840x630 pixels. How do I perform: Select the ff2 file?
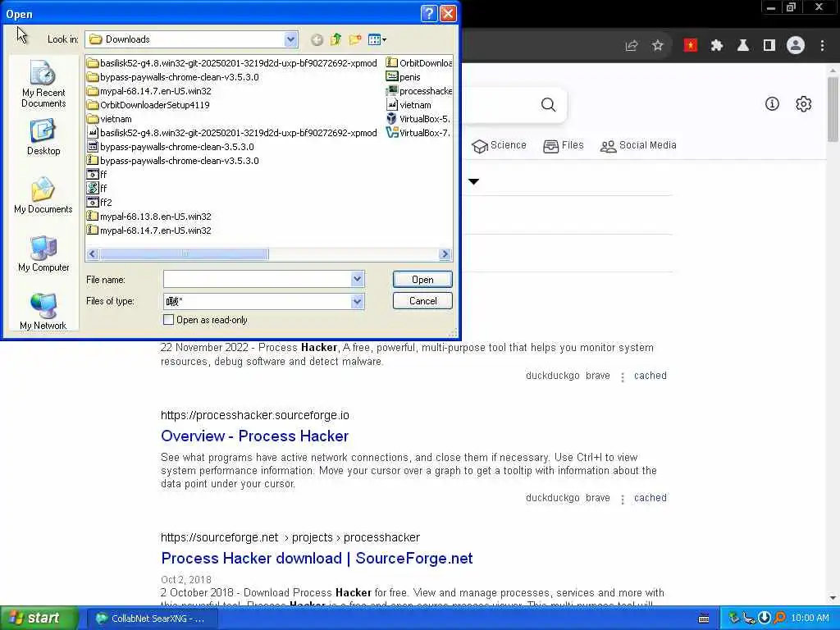[x=99, y=203]
